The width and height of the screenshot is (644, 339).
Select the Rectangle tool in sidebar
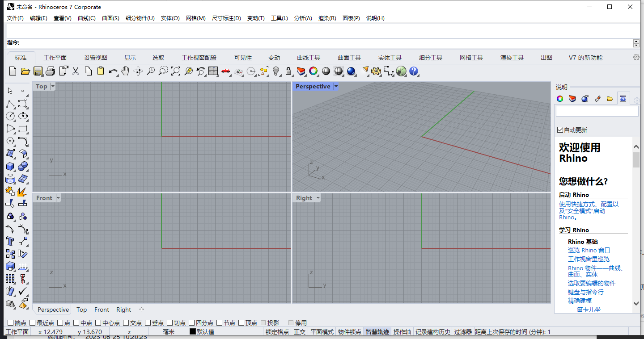coord(23,129)
